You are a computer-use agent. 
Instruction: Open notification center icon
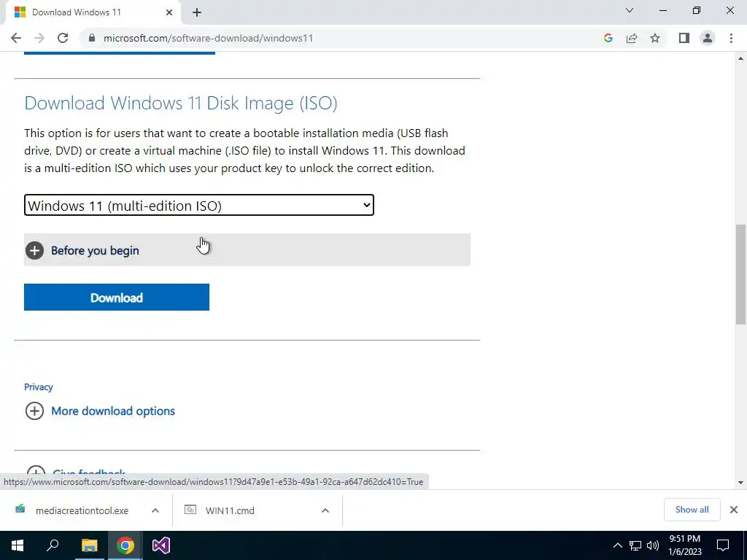pyautogui.click(x=723, y=545)
